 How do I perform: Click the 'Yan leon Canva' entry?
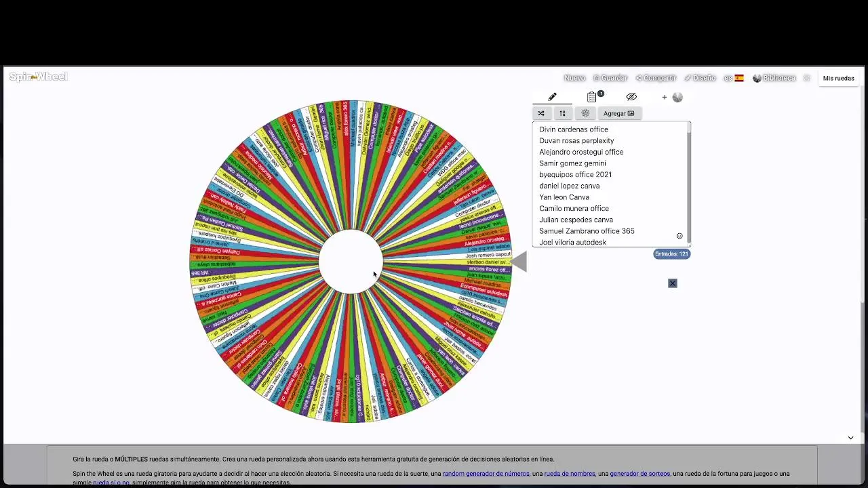pyautogui.click(x=564, y=197)
